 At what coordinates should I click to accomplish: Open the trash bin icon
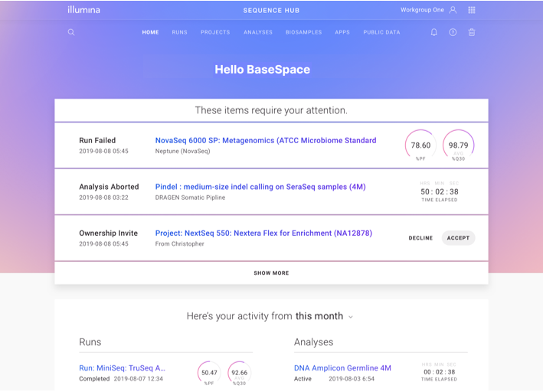(x=472, y=32)
